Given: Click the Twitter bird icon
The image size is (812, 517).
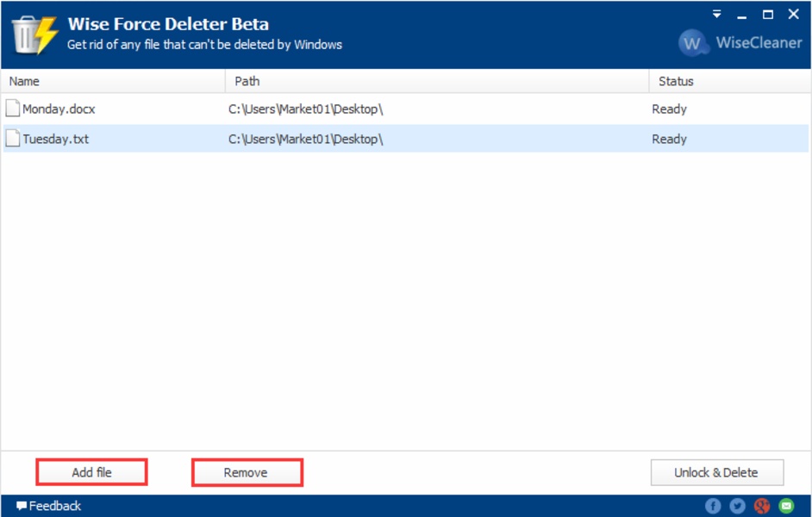Looking at the screenshot, I should coord(737,506).
